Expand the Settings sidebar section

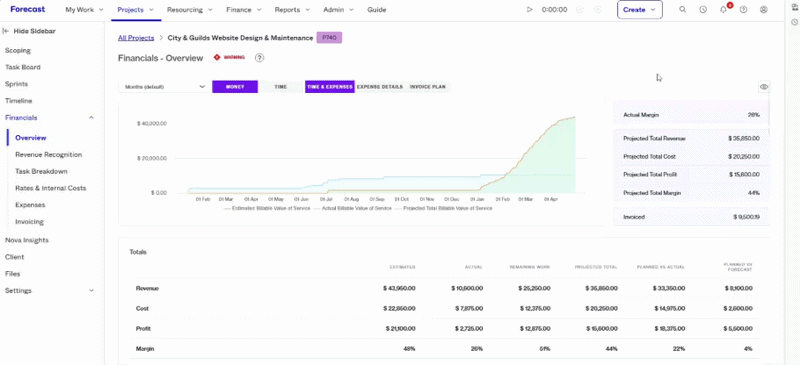click(x=91, y=290)
